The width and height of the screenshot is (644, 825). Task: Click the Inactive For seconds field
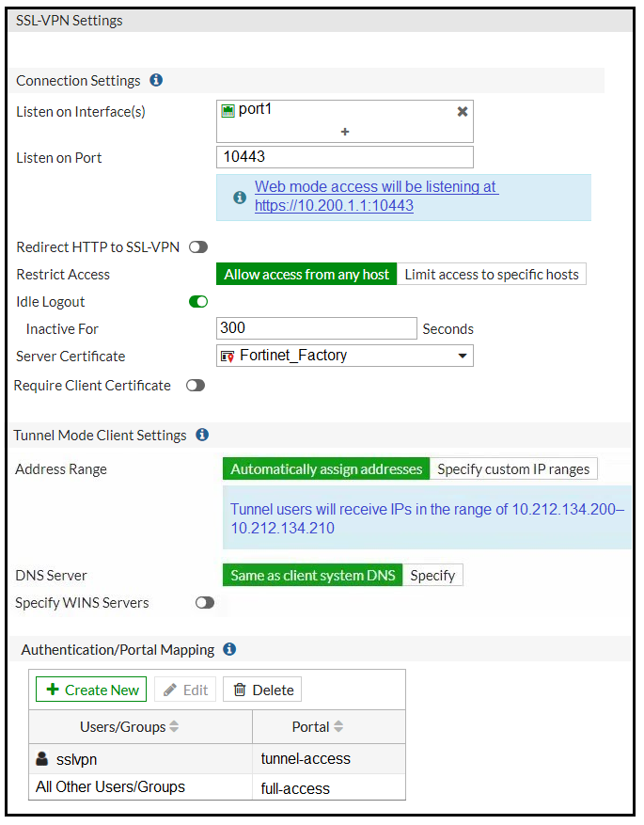coord(317,328)
